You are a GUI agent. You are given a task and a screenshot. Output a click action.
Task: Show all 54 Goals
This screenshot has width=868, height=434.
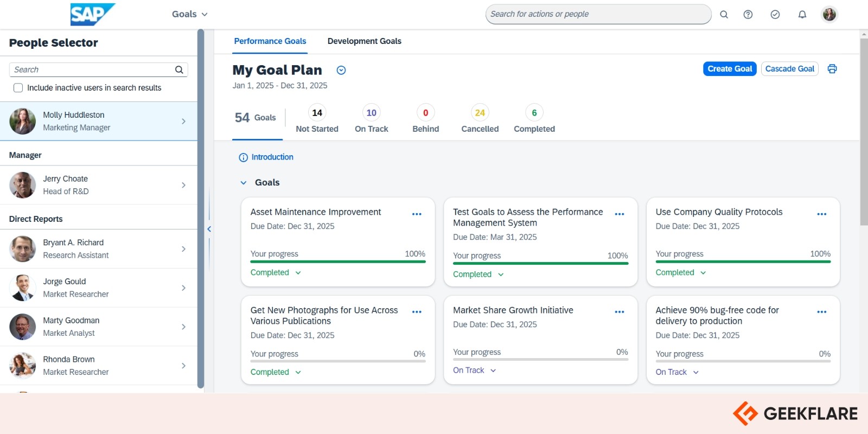tap(256, 118)
